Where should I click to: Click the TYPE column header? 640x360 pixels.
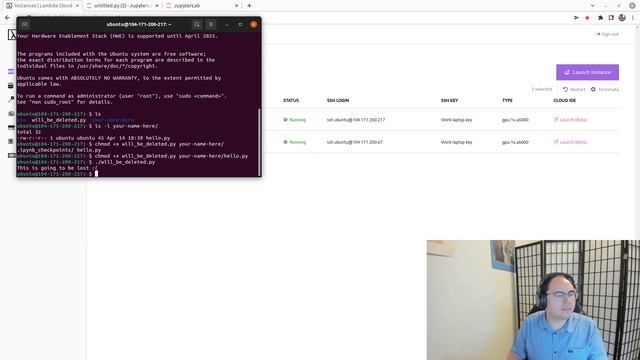(507, 100)
